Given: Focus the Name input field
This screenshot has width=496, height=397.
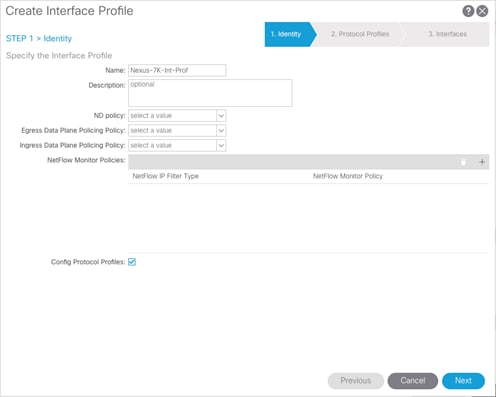Looking at the screenshot, I should [x=177, y=70].
